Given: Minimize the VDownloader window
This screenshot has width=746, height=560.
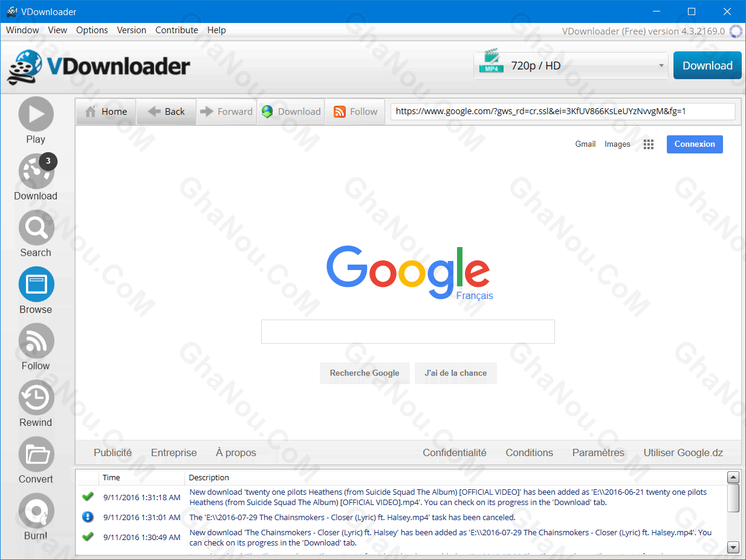Looking at the screenshot, I should [657, 11].
